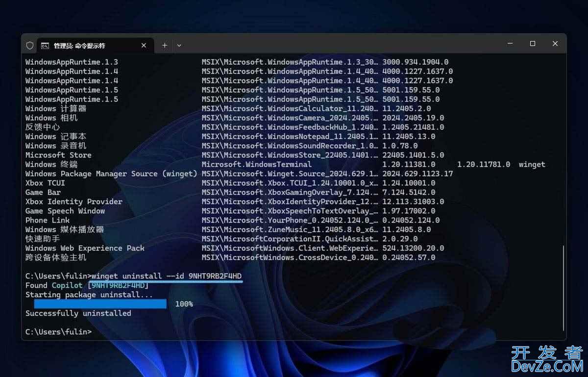588x377 pixels.
Task: Click the 'Phone Link' row name
Action: [x=48, y=220]
